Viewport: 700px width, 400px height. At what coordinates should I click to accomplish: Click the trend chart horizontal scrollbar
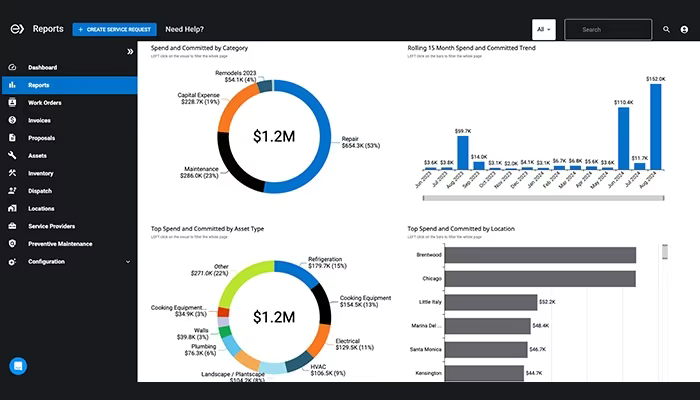[543, 198]
